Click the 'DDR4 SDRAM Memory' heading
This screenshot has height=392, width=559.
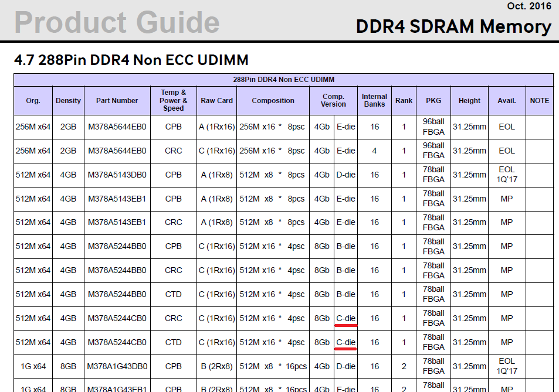(453, 27)
